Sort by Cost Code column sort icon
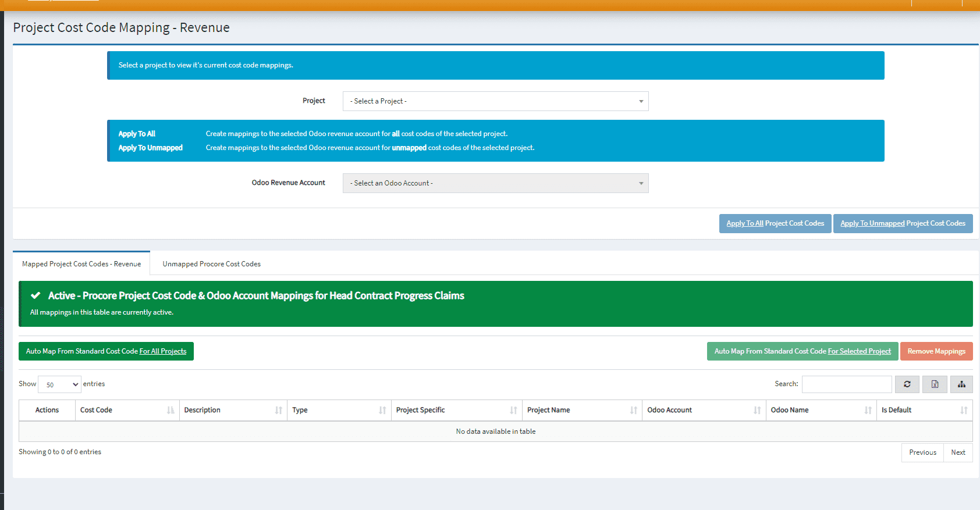The image size is (980, 510). pyautogui.click(x=171, y=411)
